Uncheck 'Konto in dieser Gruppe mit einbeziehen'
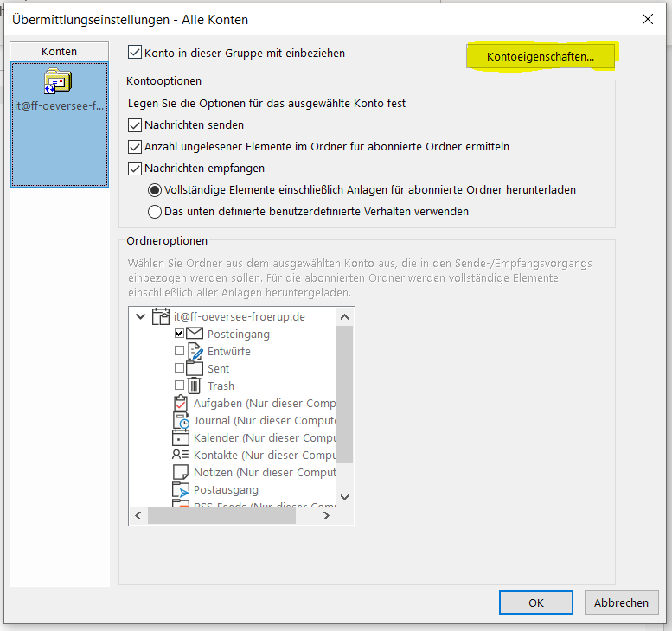 click(134, 53)
